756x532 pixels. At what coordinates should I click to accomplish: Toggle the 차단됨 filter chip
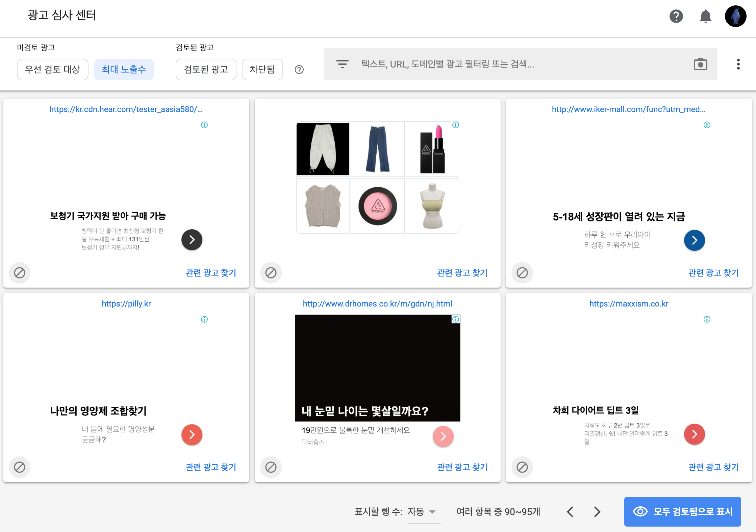262,70
